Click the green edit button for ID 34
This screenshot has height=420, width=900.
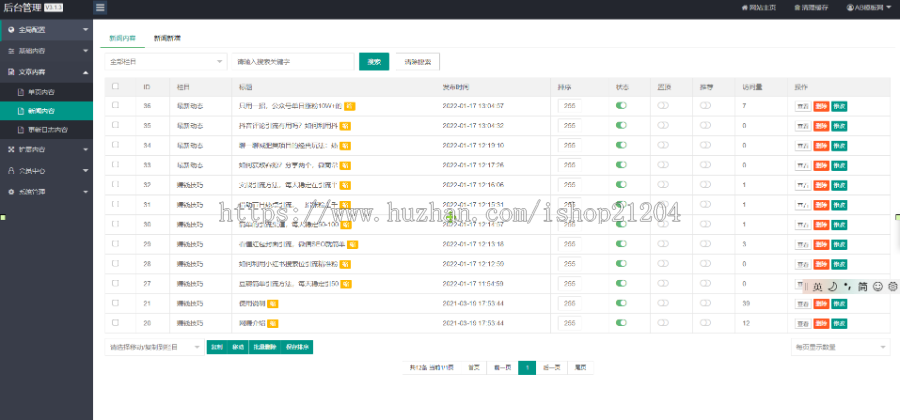click(x=839, y=146)
